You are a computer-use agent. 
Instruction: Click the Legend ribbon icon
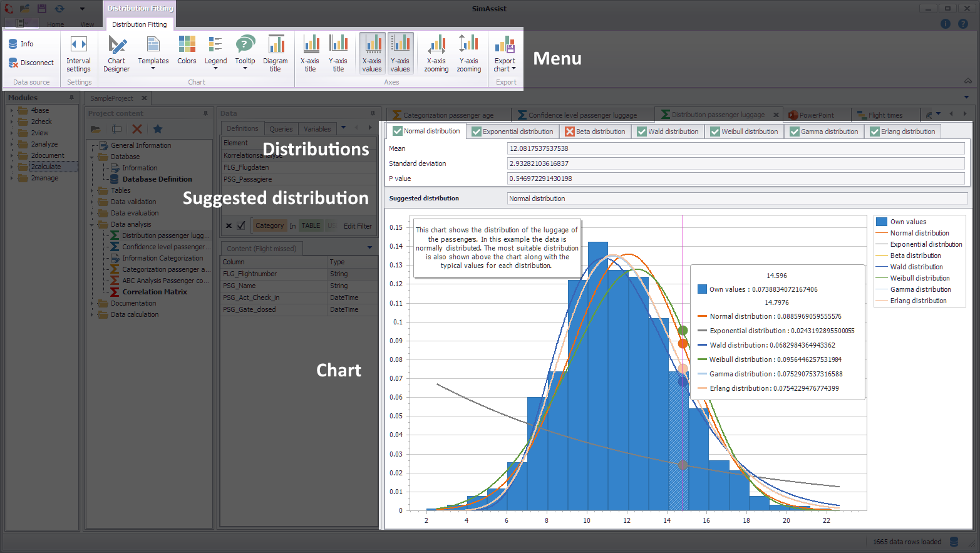(215, 44)
